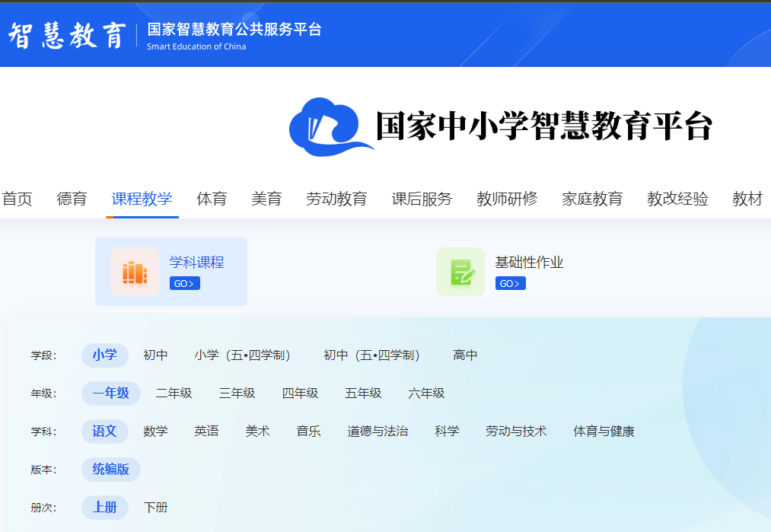This screenshot has height=532, width=771.
Task: Click 国家智慧教育公共服务平台 header title
Action: [x=234, y=30]
